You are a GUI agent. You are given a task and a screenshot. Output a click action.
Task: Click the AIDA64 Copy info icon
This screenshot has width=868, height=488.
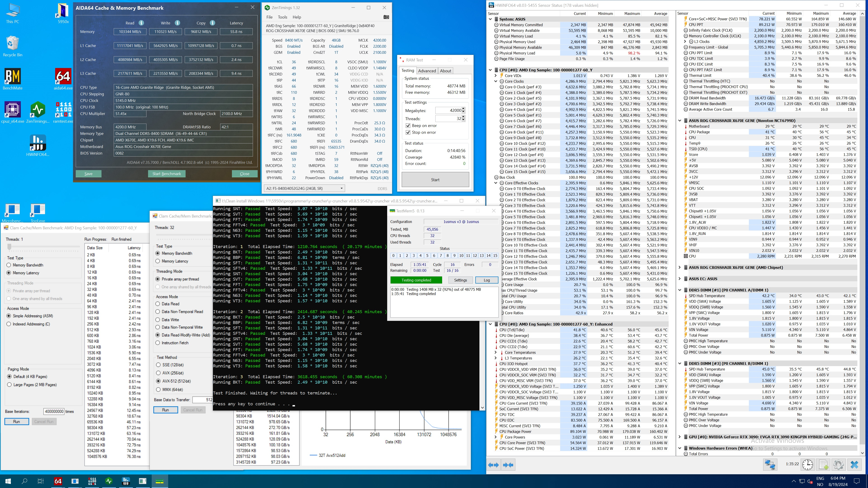[213, 23]
